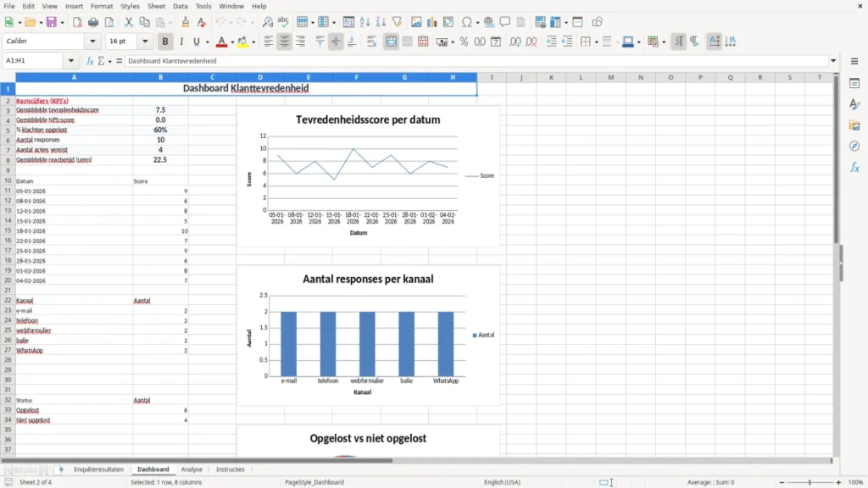This screenshot has width=868, height=488.
Task: Copy the selected cells
Action: 144,22
